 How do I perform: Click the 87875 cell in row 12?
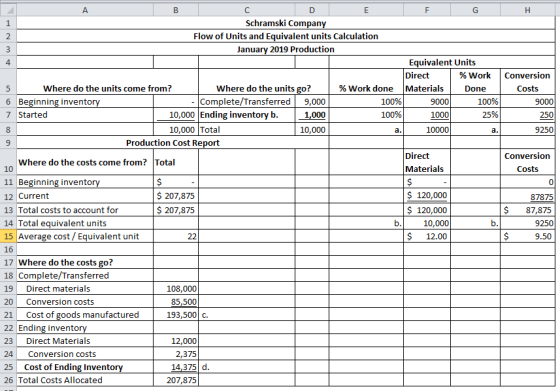528,196
